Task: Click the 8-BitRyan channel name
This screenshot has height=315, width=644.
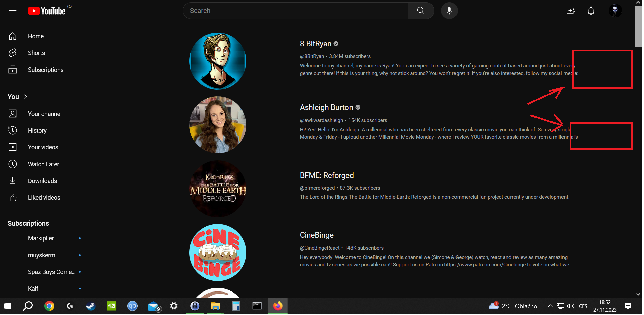Action: click(x=315, y=44)
